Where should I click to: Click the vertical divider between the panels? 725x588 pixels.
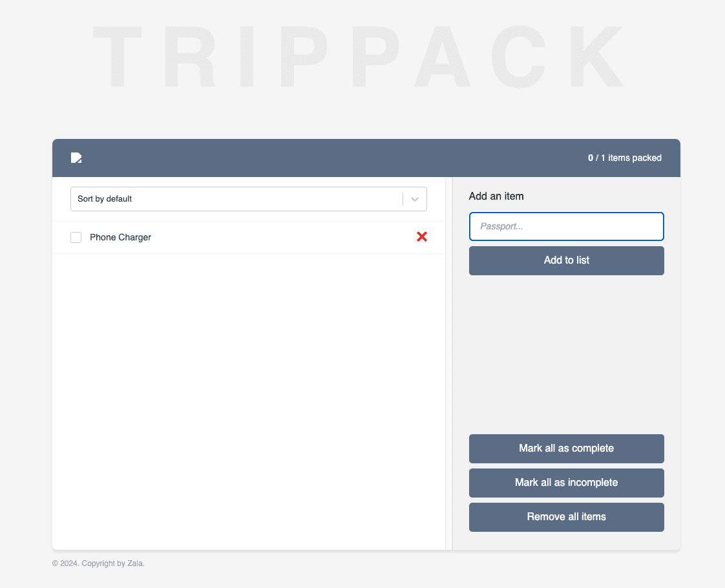449,362
